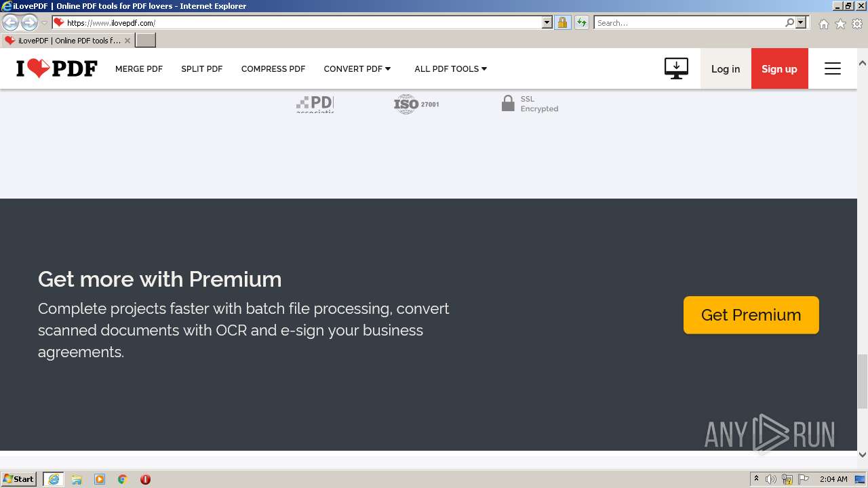
Task: Go forward with browser forward arrow
Action: pos(29,23)
